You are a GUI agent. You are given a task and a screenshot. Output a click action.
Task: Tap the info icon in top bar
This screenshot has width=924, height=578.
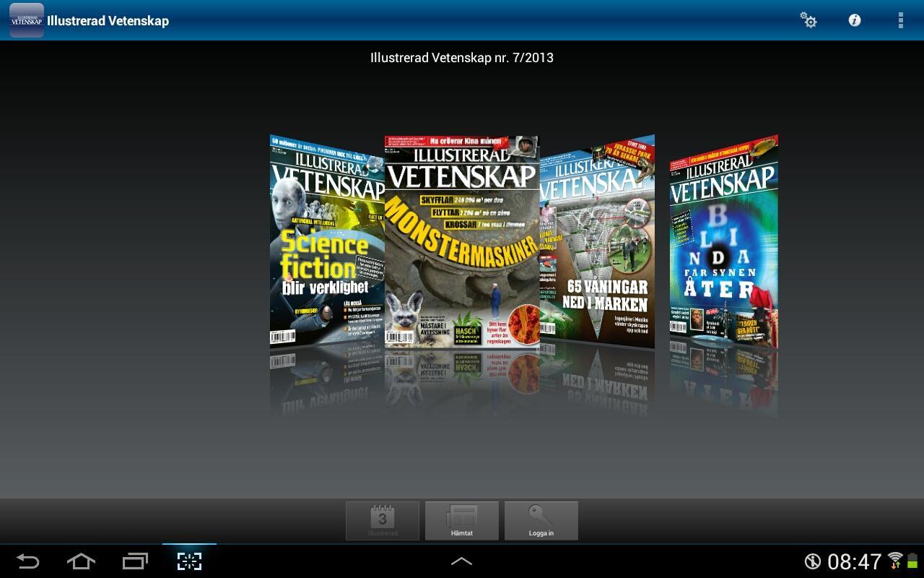(855, 20)
